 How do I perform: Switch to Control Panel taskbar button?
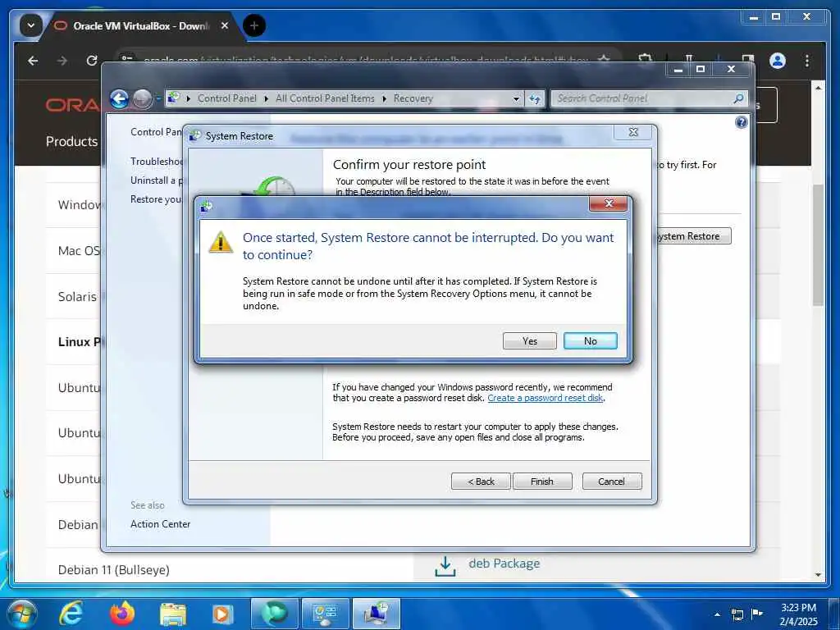pos(325,614)
